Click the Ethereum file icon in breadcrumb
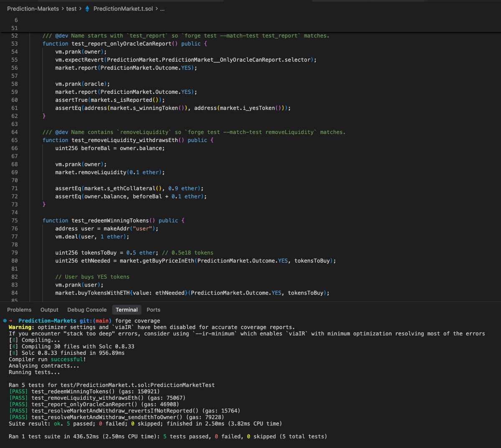501x448 pixels. point(87,9)
